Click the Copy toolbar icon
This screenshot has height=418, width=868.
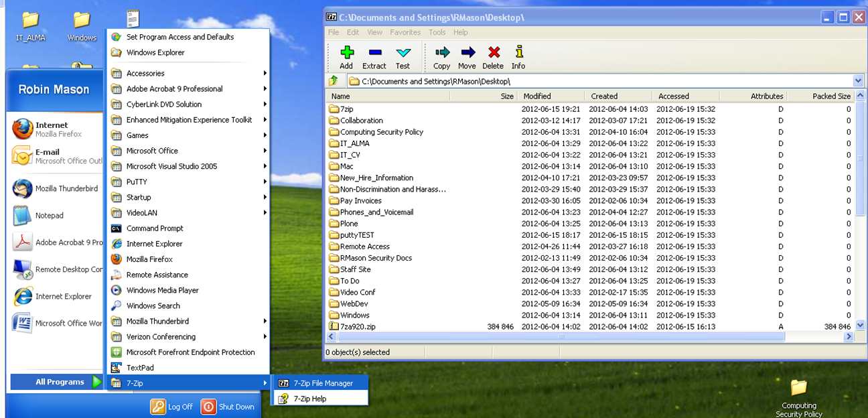click(441, 53)
